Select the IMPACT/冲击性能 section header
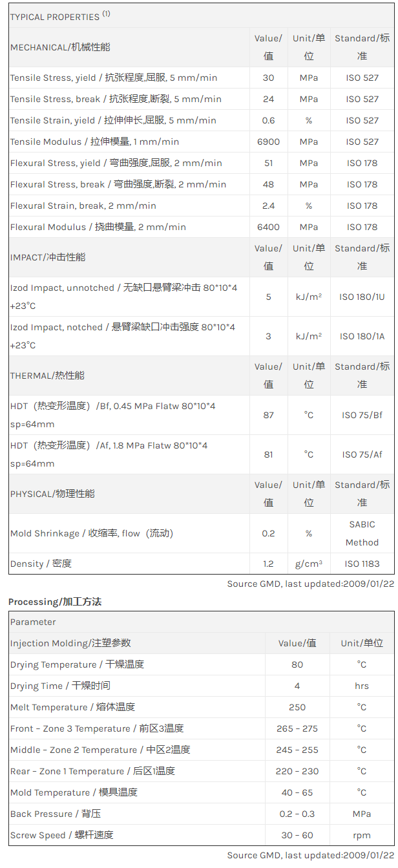398x868 pixels. 47,257
